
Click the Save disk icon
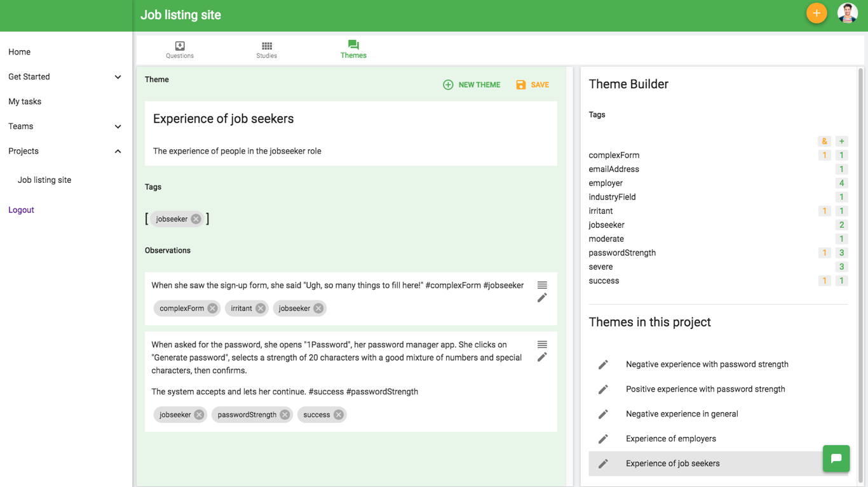[521, 84]
